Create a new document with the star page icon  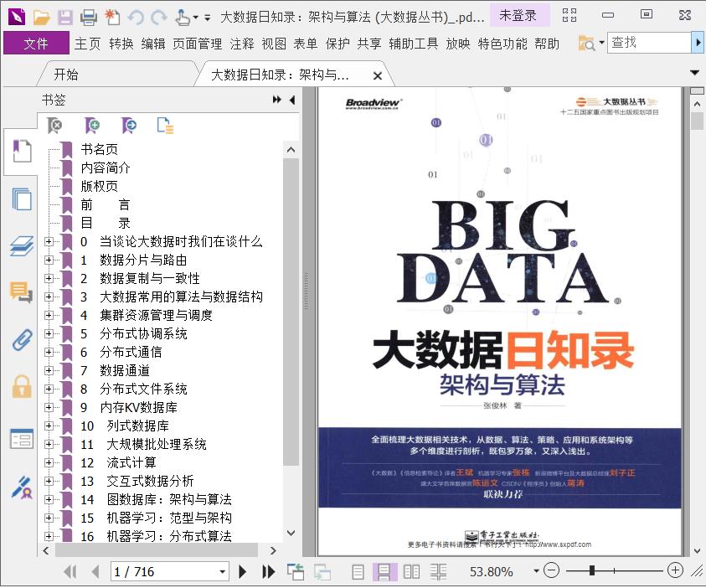[x=112, y=17]
